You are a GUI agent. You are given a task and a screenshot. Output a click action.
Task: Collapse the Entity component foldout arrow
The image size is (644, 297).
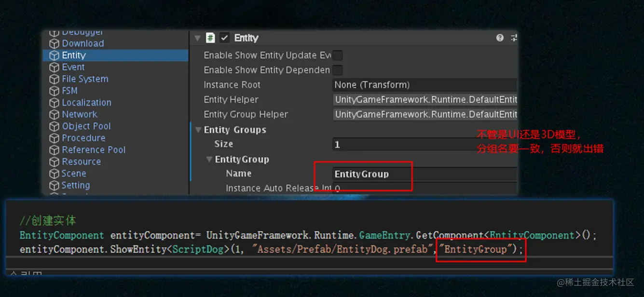pos(197,38)
